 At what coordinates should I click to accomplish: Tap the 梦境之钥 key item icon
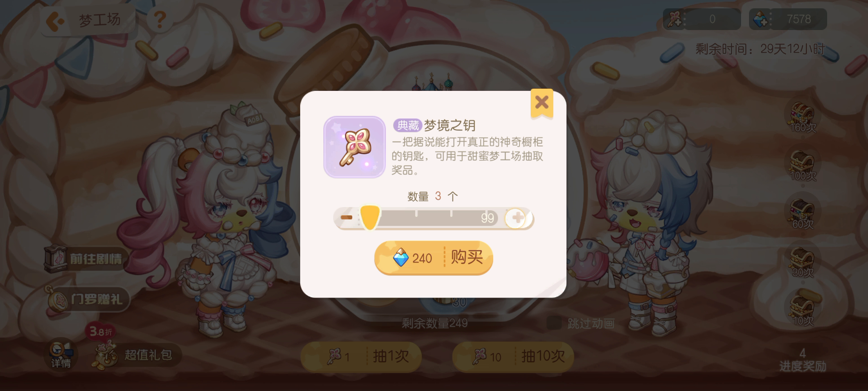click(354, 147)
